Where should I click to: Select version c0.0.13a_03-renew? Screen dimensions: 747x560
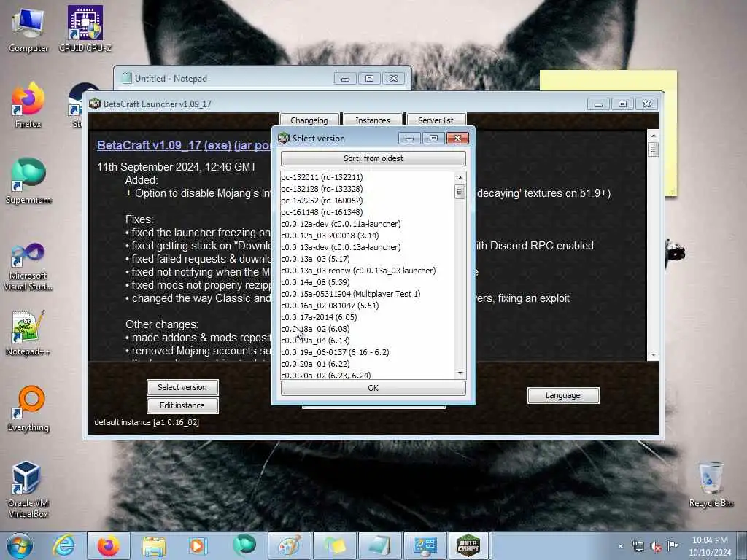coord(368,271)
